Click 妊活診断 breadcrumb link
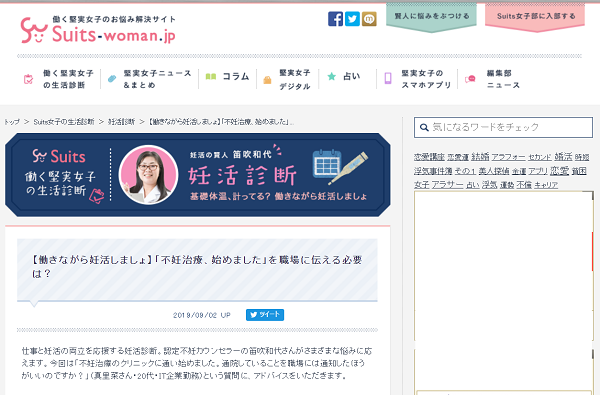This screenshot has width=600, height=395. click(x=121, y=122)
